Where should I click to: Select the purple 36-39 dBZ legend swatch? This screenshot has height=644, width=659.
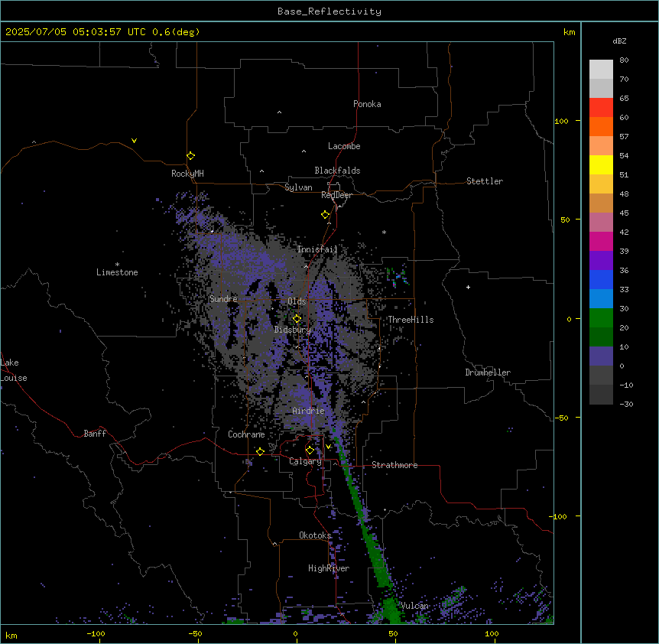(601, 261)
